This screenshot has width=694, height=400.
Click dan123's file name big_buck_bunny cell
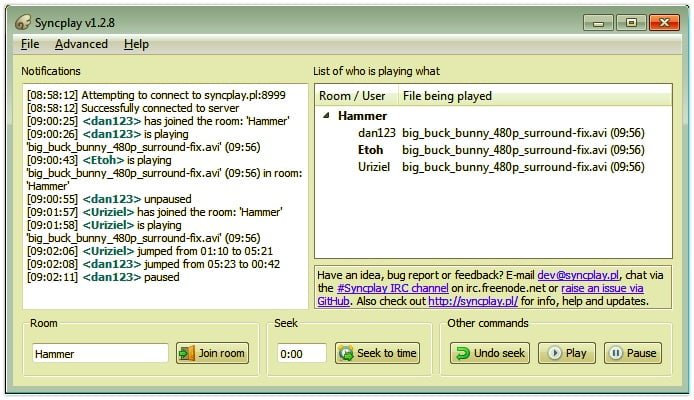tap(523, 133)
